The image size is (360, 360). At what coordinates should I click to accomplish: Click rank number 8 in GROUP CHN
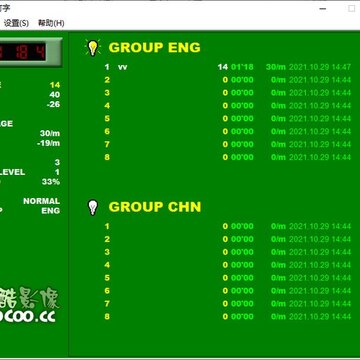click(x=107, y=316)
